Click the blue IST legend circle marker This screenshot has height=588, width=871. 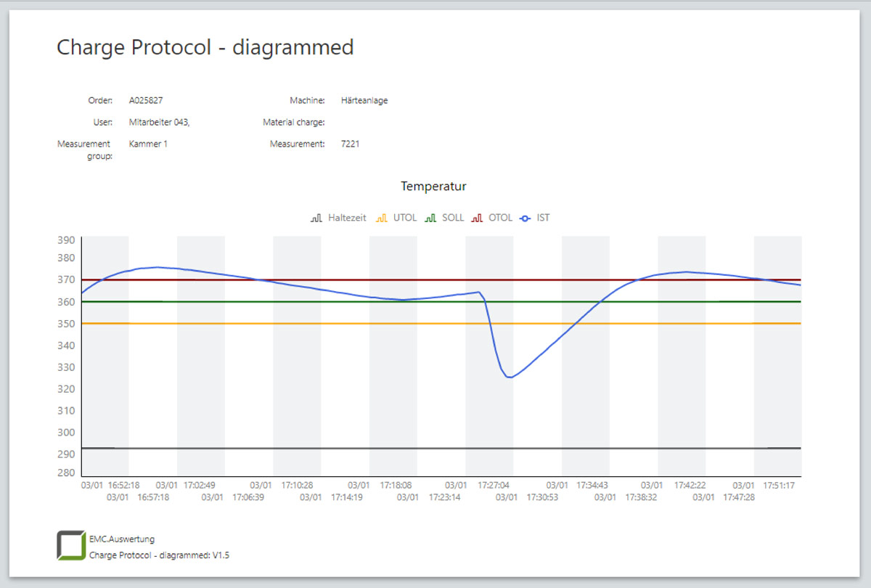tap(526, 218)
